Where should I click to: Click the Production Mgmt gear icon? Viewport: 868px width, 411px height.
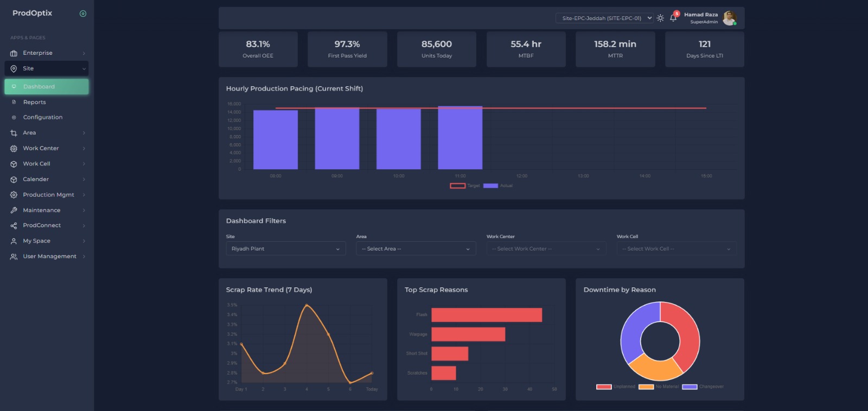14,195
